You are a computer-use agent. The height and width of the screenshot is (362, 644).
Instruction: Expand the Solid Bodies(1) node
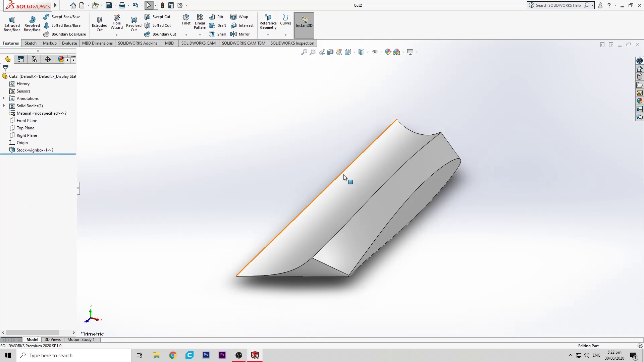[4, 106]
